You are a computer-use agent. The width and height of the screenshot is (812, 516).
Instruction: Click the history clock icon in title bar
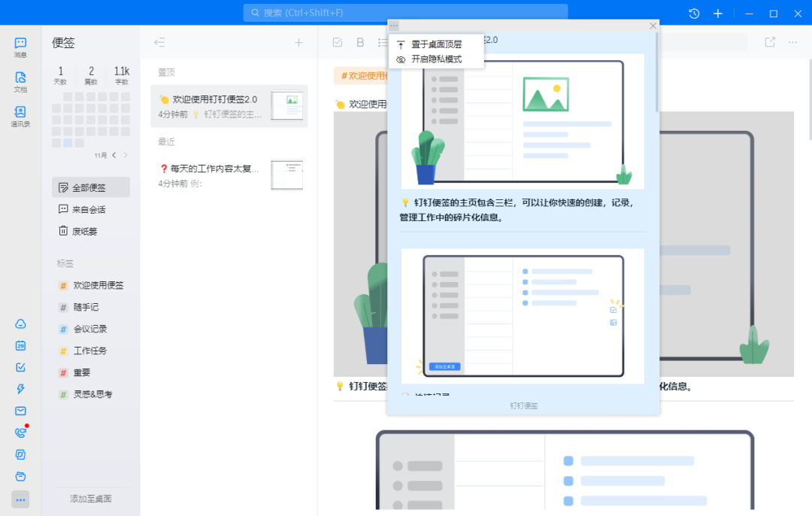(694, 14)
